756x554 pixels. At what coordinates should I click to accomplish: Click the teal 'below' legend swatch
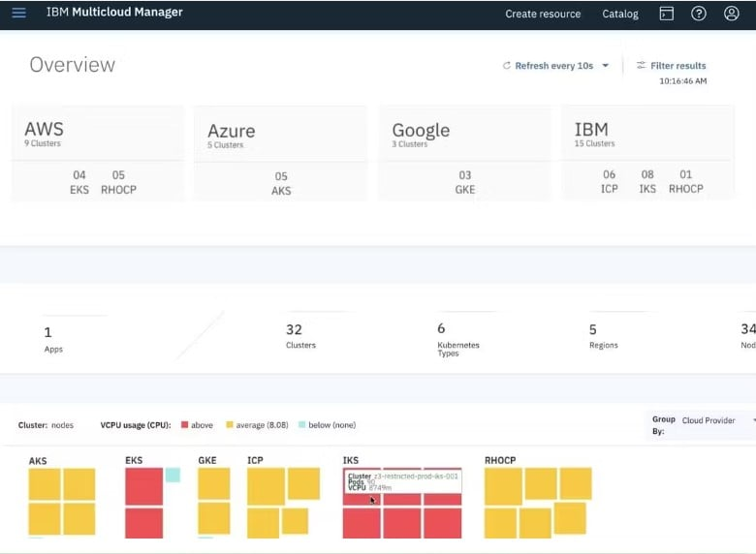(x=301, y=425)
